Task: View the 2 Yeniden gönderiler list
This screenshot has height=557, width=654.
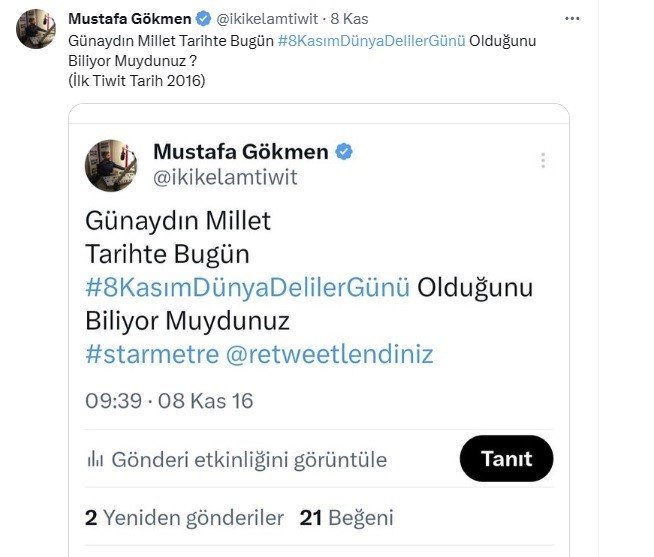Action: click(x=185, y=518)
